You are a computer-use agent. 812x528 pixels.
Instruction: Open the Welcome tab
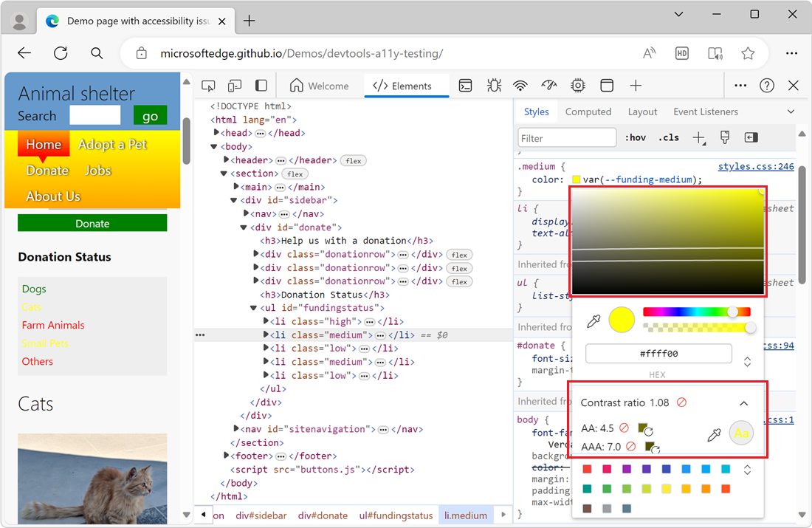320,85
